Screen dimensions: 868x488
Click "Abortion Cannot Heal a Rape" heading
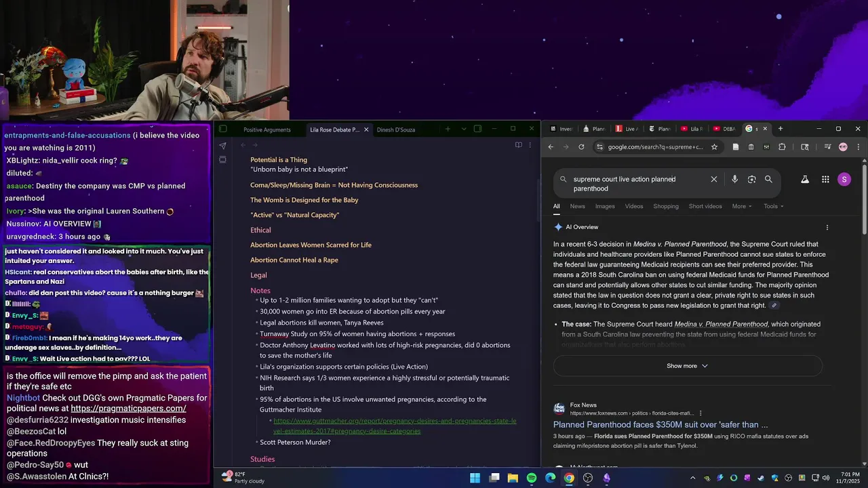pyautogui.click(x=294, y=260)
